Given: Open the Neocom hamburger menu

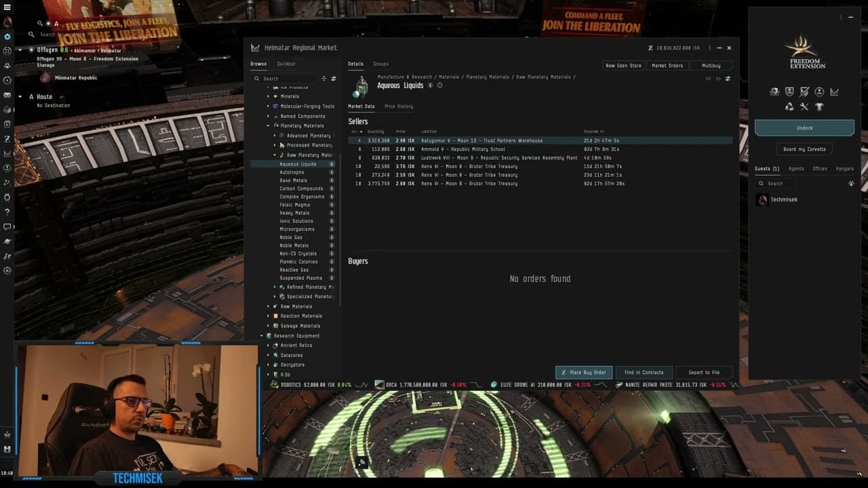Looking at the screenshot, I should pos(7,7).
